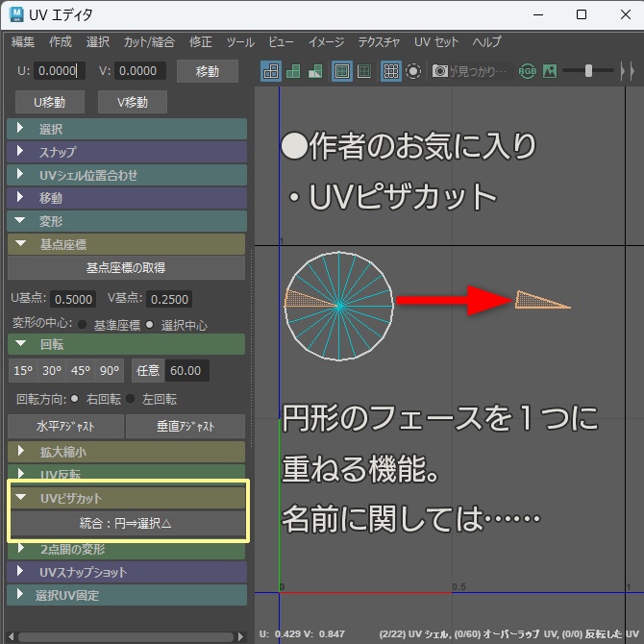Rotate by 90° preset button

tap(110, 370)
